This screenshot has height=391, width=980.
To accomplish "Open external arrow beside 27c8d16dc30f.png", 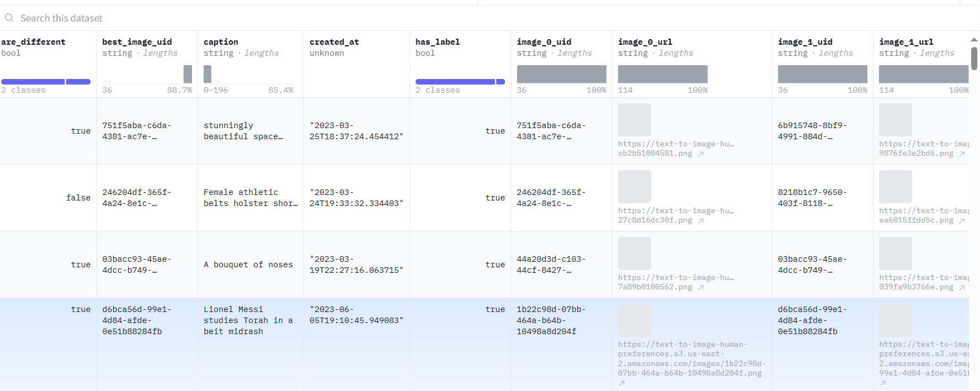I will click(701, 221).
